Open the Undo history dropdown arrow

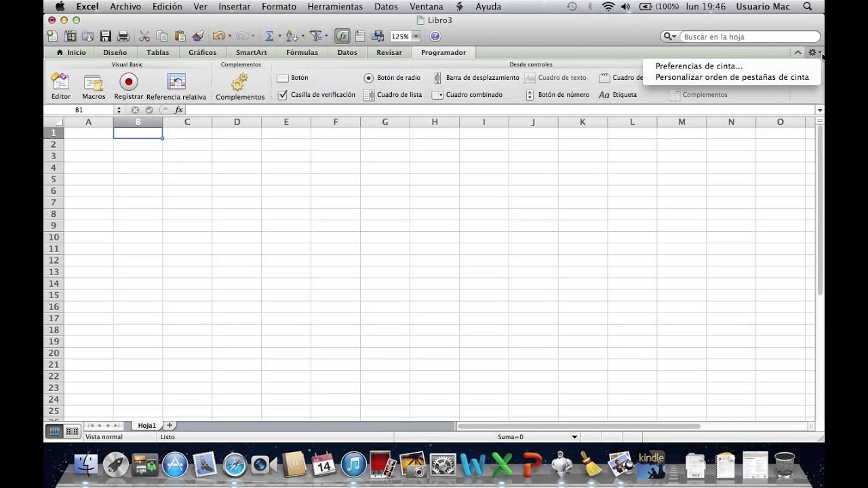pos(230,37)
